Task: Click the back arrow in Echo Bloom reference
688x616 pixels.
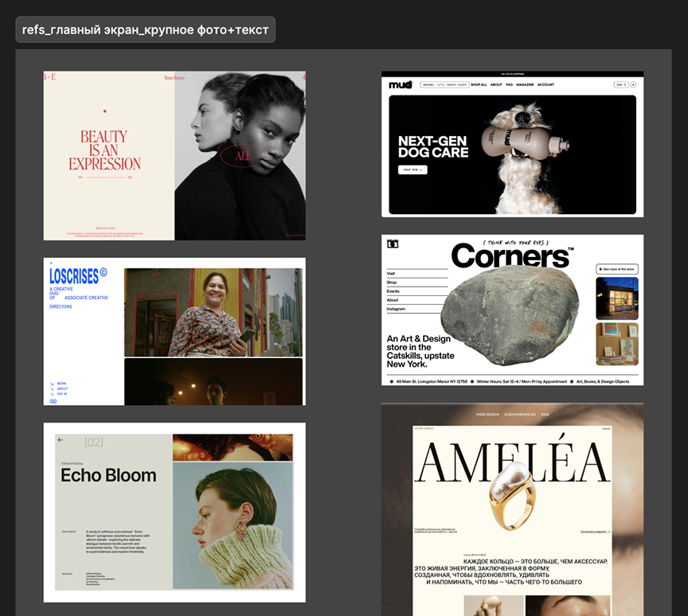Action: (61, 440)
